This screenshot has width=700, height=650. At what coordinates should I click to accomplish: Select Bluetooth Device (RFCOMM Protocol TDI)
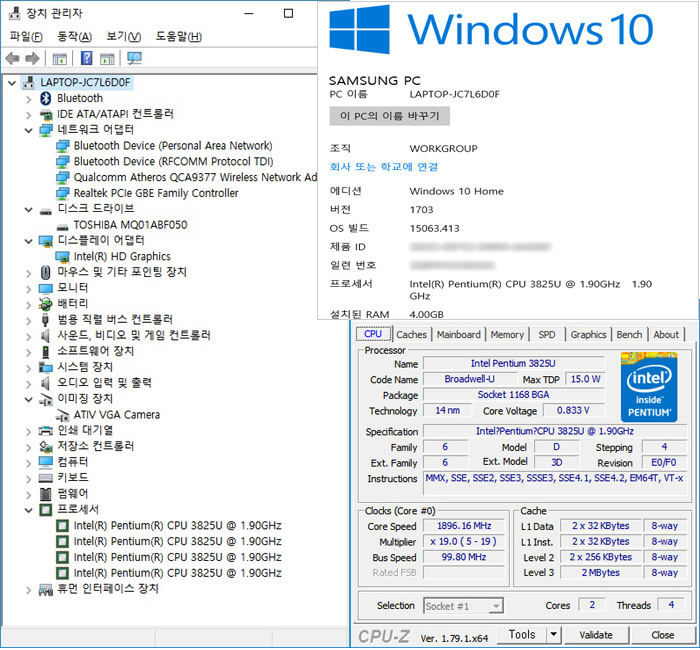coord(173,162)
